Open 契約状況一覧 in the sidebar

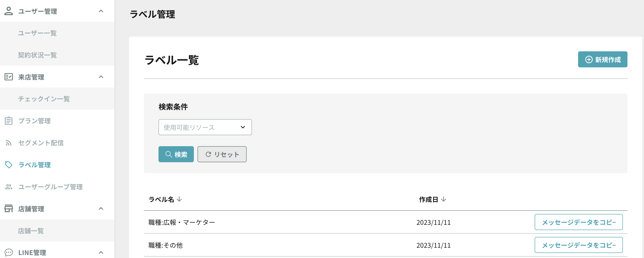point(37,55)
